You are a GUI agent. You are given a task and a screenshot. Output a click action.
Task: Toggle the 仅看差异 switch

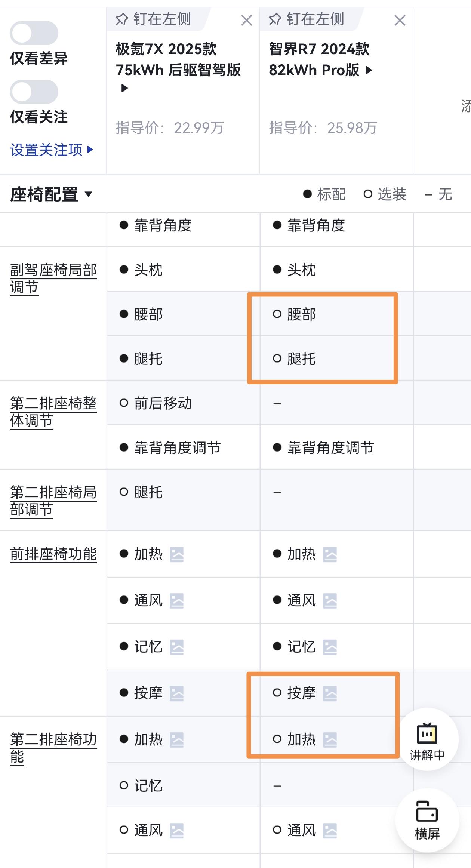coord(34,33)
